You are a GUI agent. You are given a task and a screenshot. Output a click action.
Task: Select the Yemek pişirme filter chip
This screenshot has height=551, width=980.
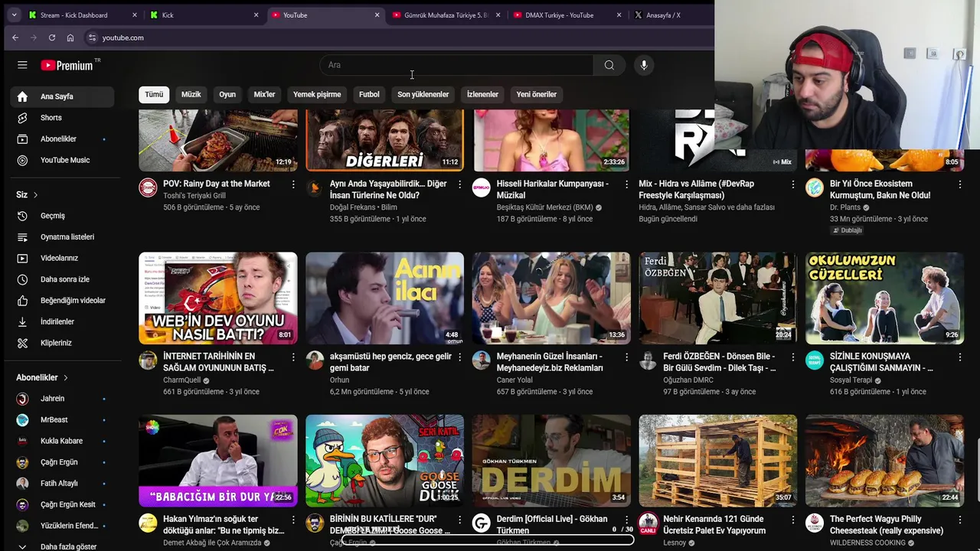tap(317, 94)
